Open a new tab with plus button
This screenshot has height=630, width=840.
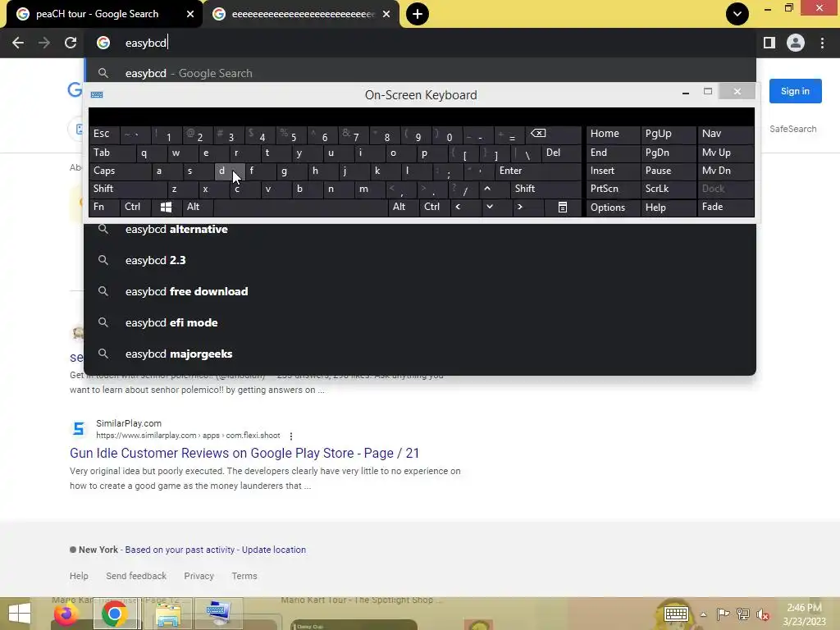(x=418, y=14)
